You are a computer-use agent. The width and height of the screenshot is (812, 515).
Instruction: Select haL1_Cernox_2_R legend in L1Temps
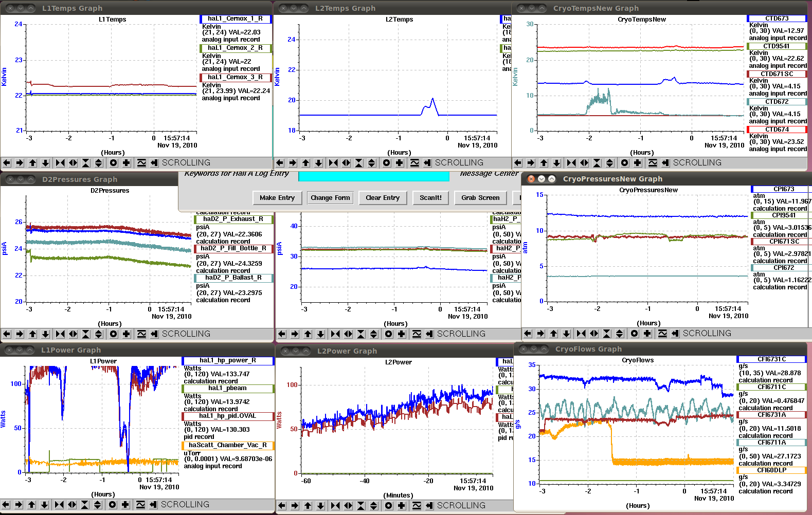[x=235, y=48]
